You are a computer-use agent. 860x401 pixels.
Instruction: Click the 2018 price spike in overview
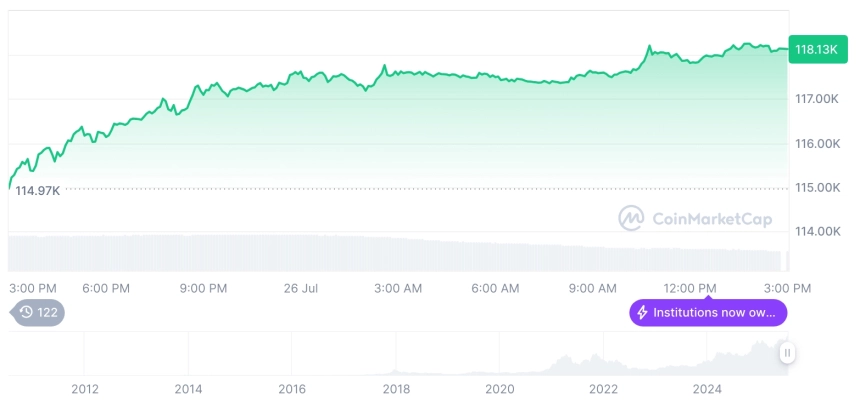395,370
